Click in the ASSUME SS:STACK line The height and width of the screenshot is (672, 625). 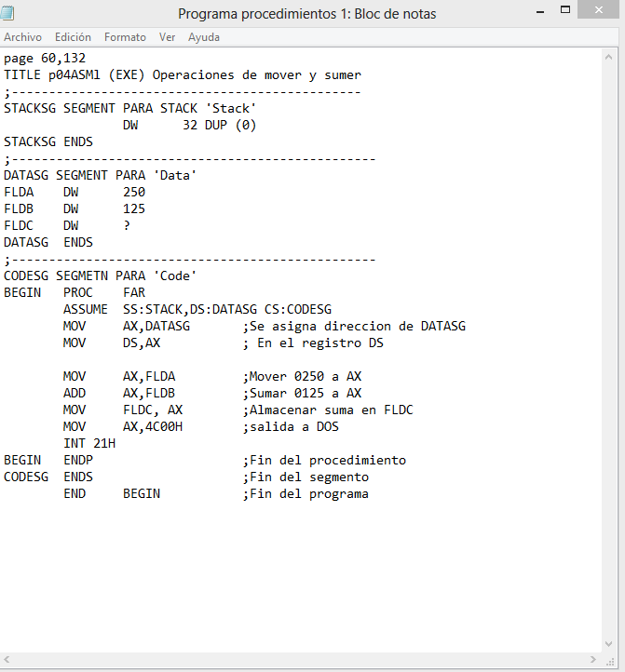point(197,309)
